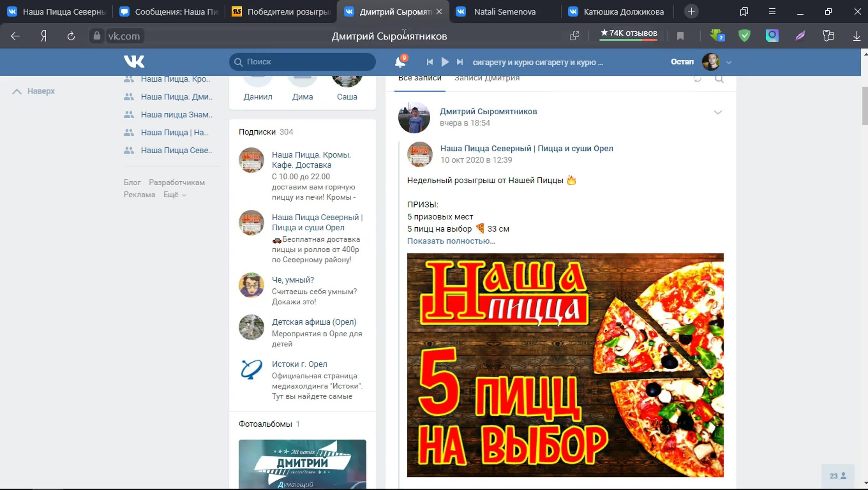Open the tabs and devices extension icon
The height and width of the screenshot is (490, 868).
tap(828, 36)
